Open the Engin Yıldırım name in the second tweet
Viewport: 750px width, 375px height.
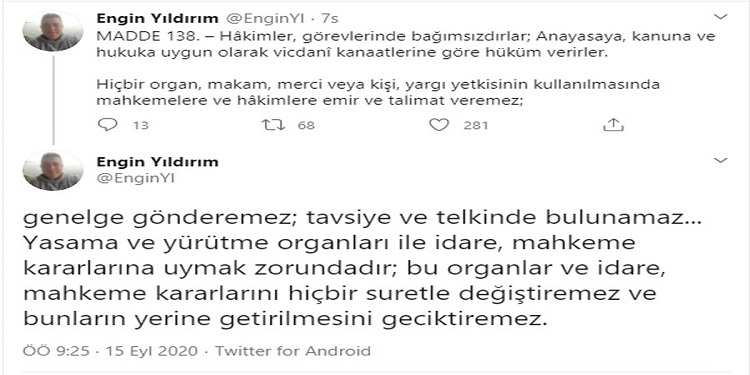157,162
